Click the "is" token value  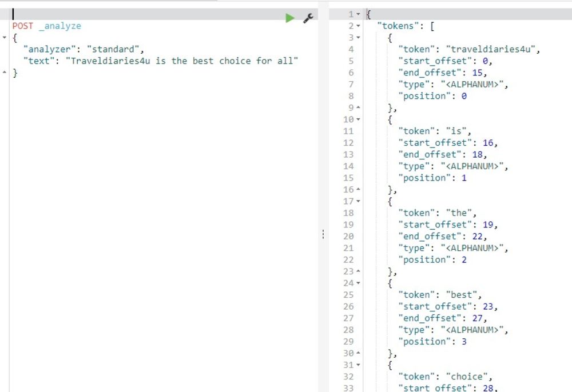(x=456, y=131)
